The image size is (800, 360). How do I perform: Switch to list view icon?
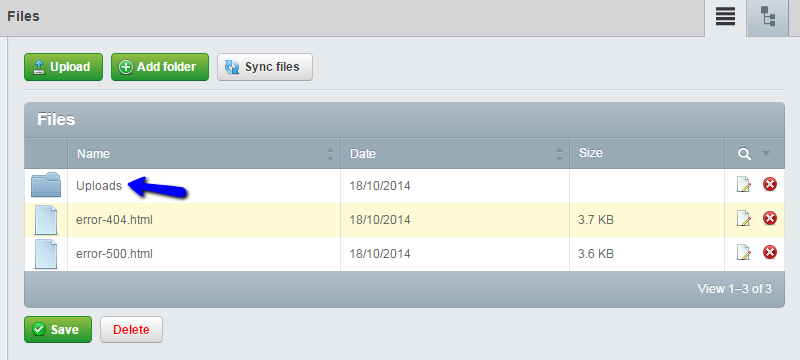pos(725,17)
